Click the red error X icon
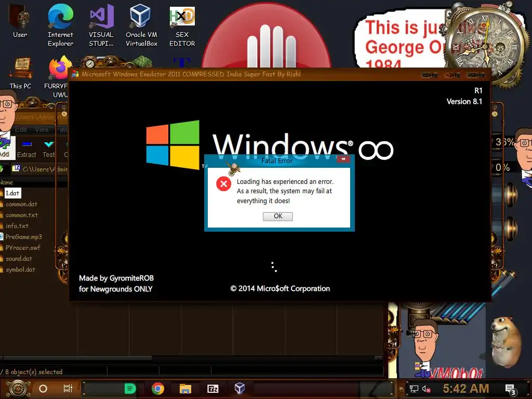Viewport: 532px width, 399px height. [x=223, y=183]
